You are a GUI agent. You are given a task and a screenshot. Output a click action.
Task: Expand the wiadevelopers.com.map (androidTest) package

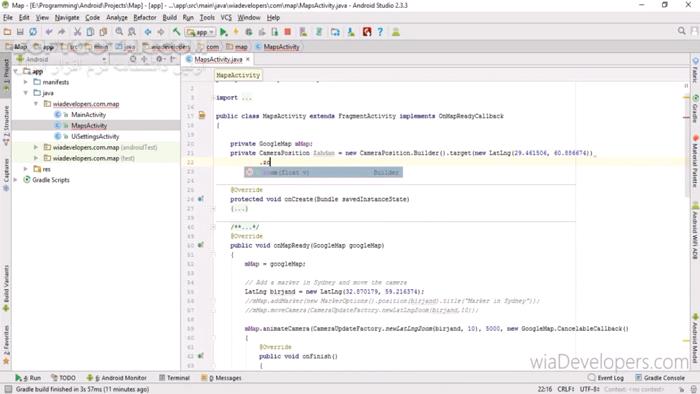click(36, 147)
